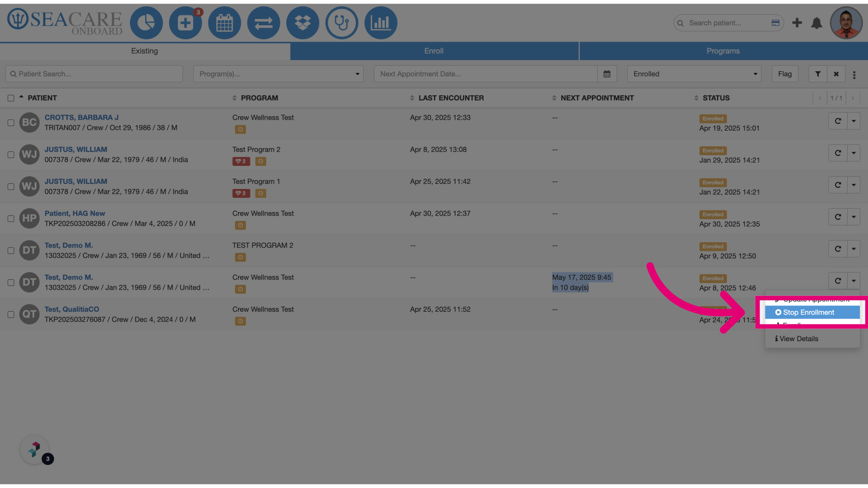This screenshot has width=868, height=488.
Task: Click the orange clock badge under TEST PROGRAM 2
Action: (x=240, y=257)
